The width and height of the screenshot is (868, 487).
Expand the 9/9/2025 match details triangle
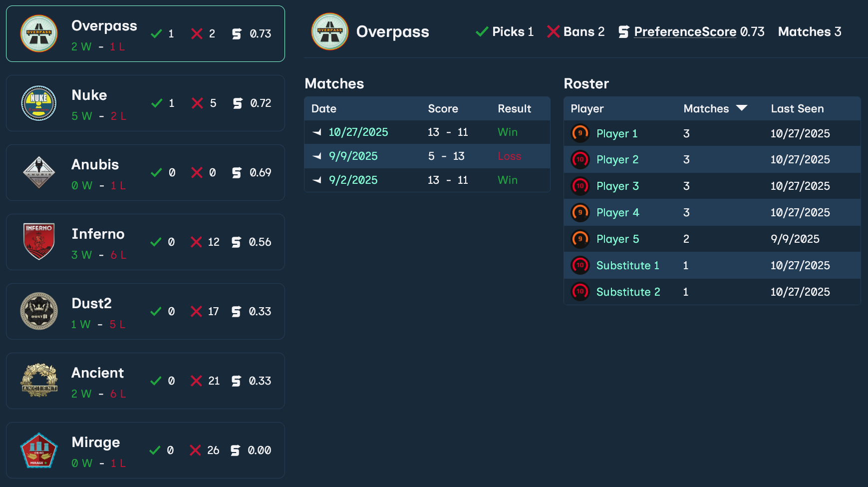coord(316,156)
